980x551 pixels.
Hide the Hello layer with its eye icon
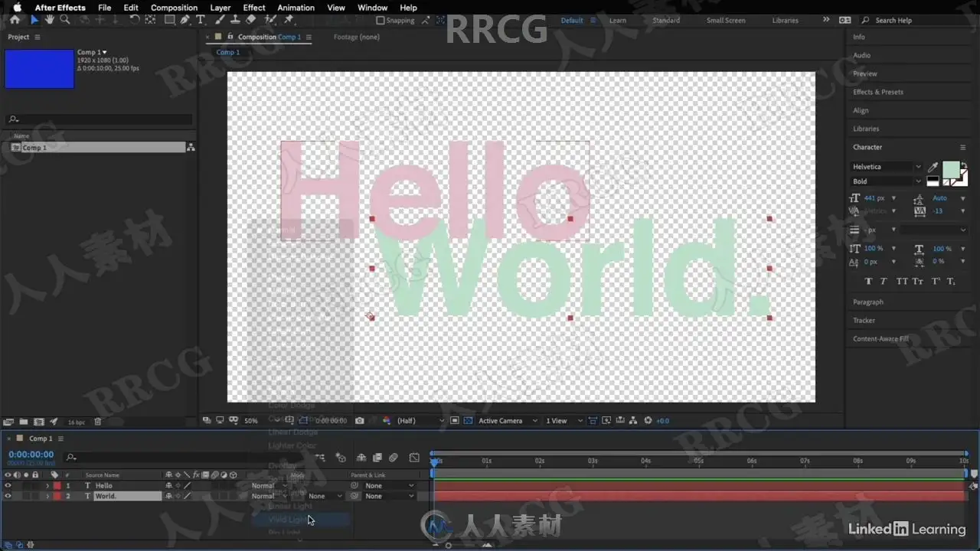[x=8, y=485]
